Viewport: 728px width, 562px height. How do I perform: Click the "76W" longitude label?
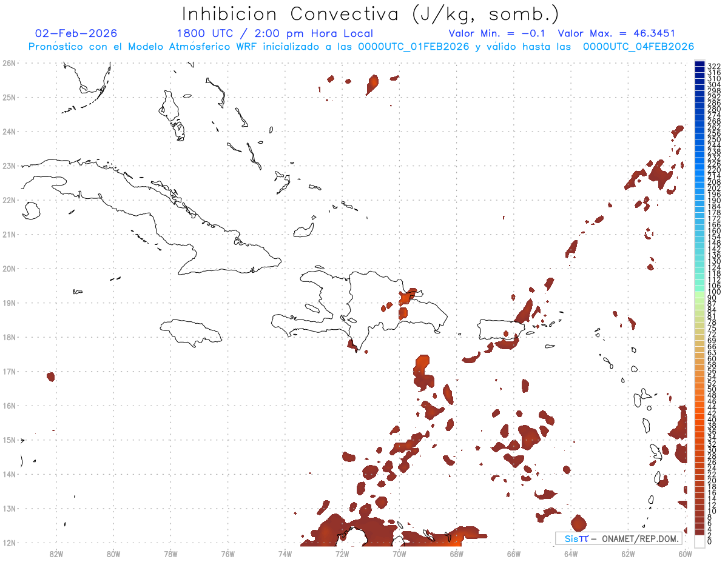click(x=227, y=553)
